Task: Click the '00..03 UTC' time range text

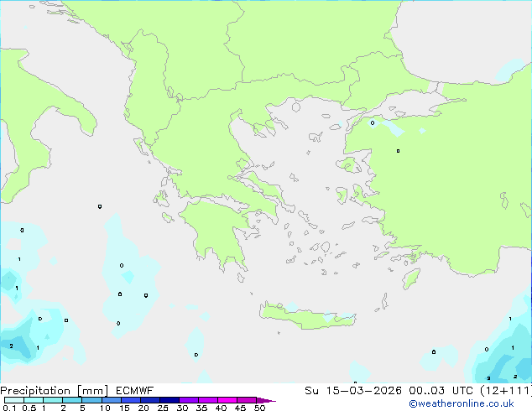Action: pyautogui.click(x=441, y=391)
